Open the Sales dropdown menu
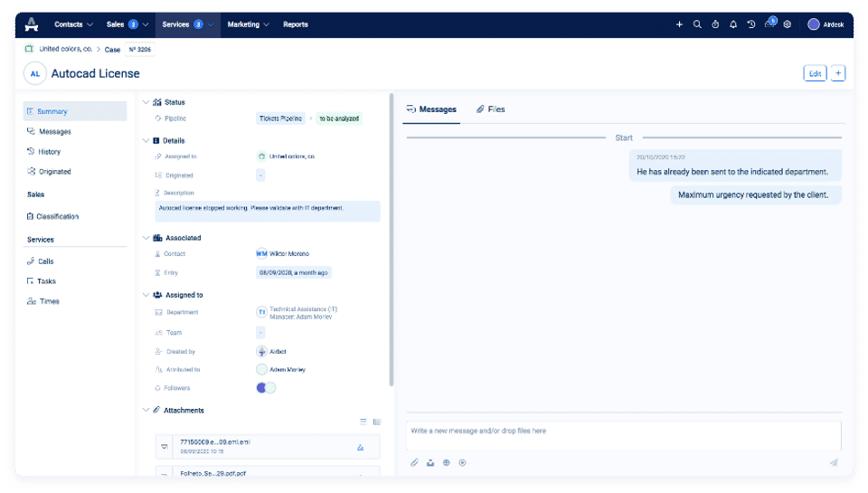The image size is (868, 493). pyautogui.click(x=127, y=24)
